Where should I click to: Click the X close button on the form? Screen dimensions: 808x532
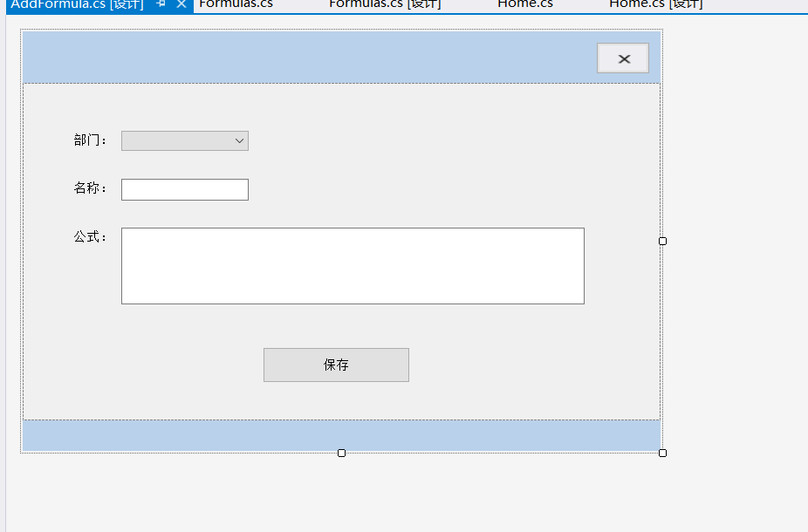[x=623, y=58]
